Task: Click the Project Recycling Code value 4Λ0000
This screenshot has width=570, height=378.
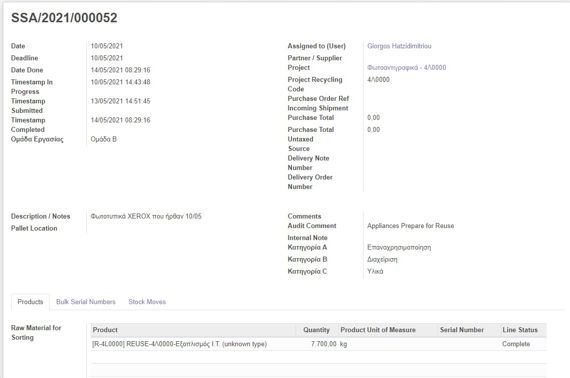Action: [x=378, y=80]
